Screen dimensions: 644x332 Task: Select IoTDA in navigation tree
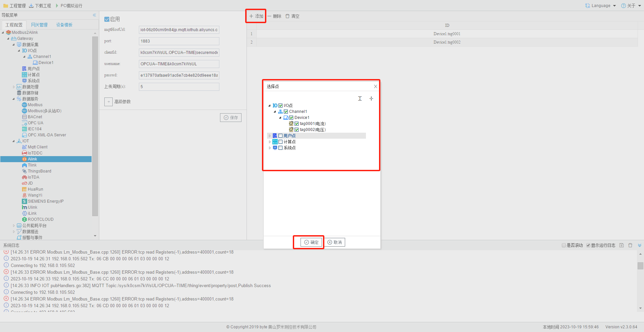(x=34, y=177)
